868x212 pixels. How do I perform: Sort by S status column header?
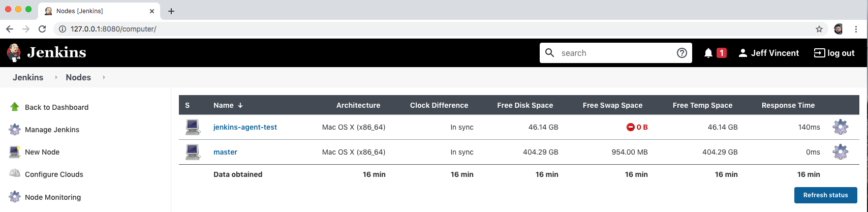pos(188,105)
